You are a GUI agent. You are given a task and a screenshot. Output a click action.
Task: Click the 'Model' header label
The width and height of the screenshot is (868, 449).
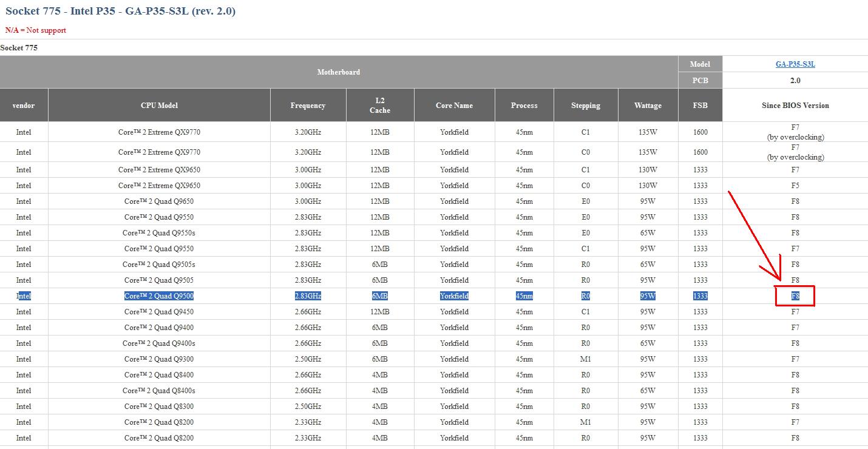[700, 64]
